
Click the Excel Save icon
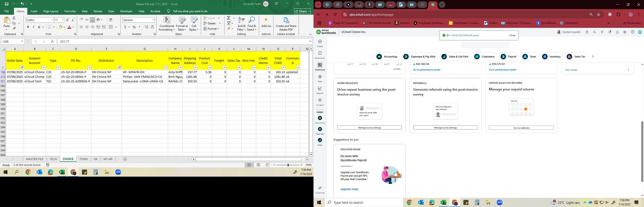coord(7,4)
